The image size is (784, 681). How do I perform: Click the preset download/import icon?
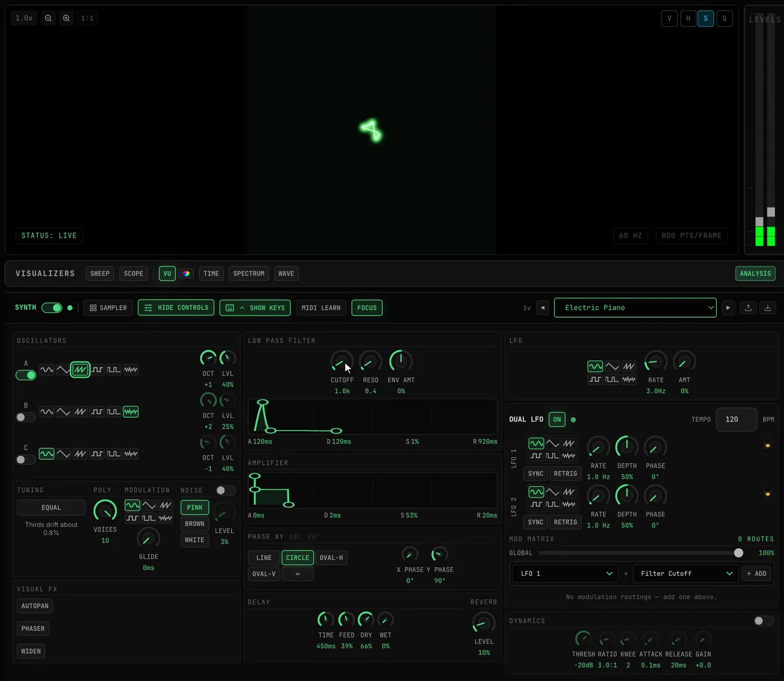[x=767, y=308]
